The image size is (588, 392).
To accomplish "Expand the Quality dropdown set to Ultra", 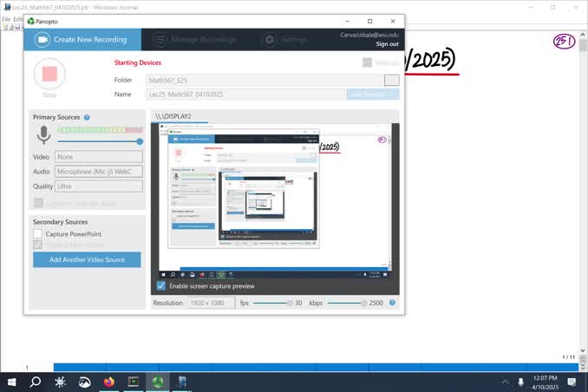I will (x=99, y=186).
